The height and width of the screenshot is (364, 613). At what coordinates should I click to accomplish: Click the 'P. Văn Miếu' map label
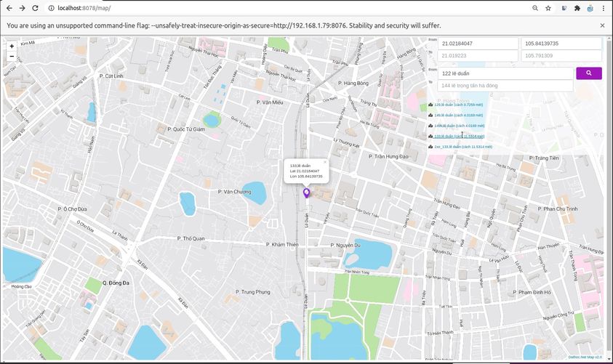pyautogui.click(x=269, y=102)
